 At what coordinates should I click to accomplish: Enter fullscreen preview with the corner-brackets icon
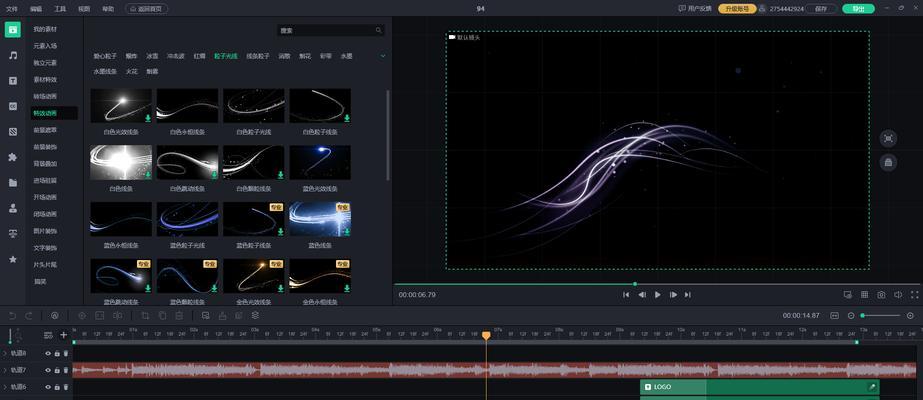pyautogui.click(x=915, y=295)
